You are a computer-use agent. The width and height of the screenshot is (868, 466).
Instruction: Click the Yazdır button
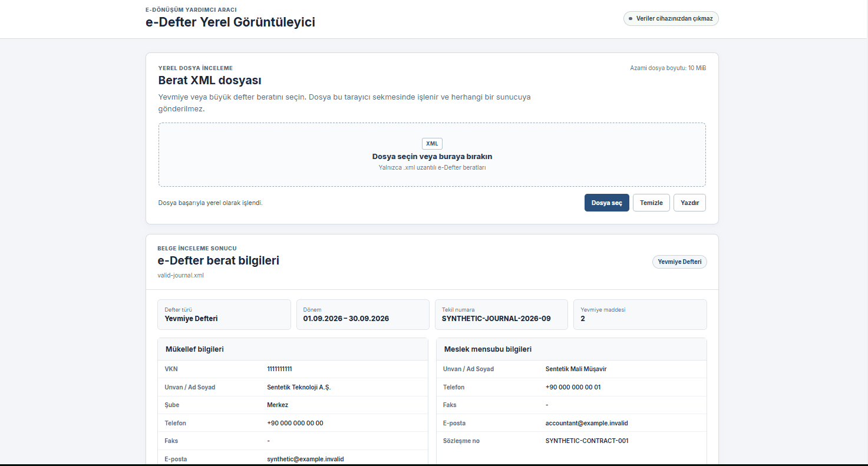click(x=689, y=203)
